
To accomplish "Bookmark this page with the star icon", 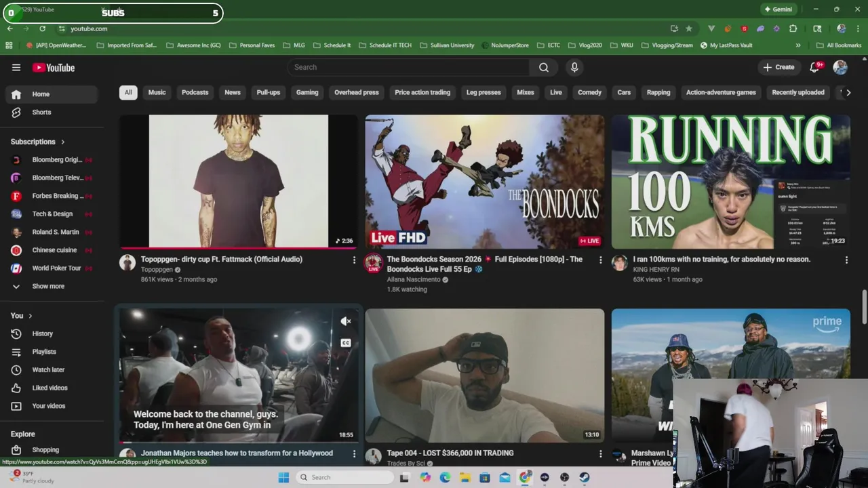I will pos(689,28).
